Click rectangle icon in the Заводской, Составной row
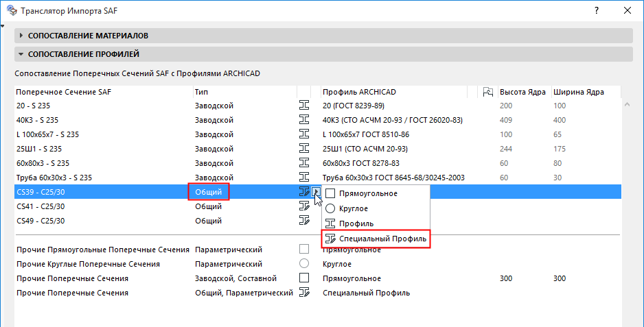The width and height of the screenshot is (644, 327). pos(304,278)
